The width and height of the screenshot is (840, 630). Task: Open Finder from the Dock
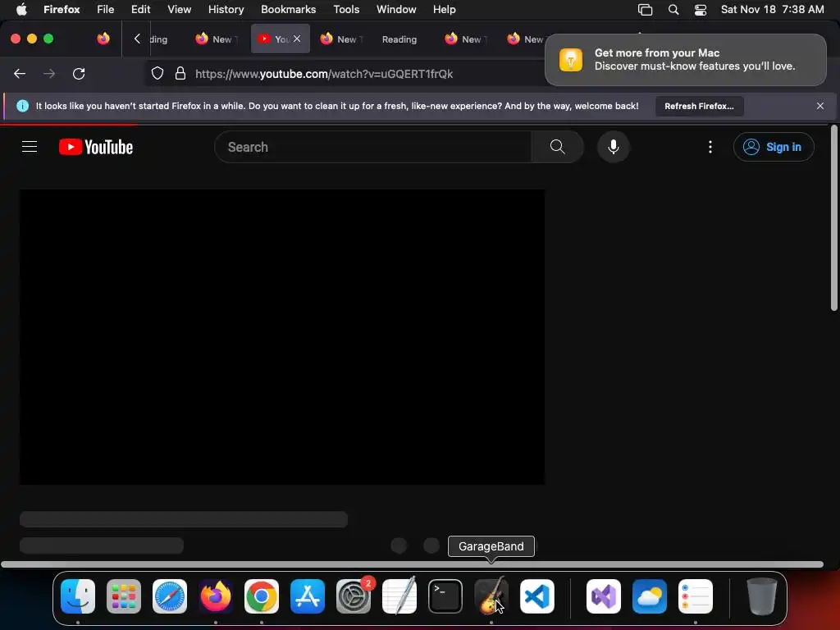tap(78, 596)
